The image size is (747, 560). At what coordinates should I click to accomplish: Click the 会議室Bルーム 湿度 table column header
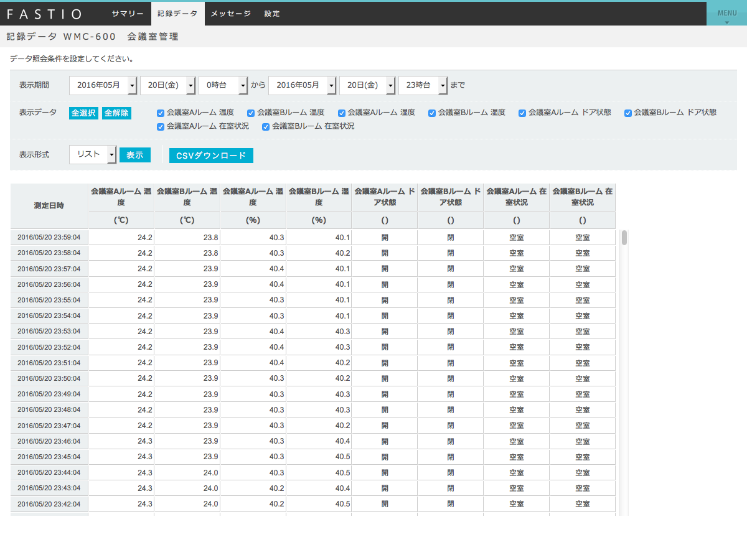point(319,197)
